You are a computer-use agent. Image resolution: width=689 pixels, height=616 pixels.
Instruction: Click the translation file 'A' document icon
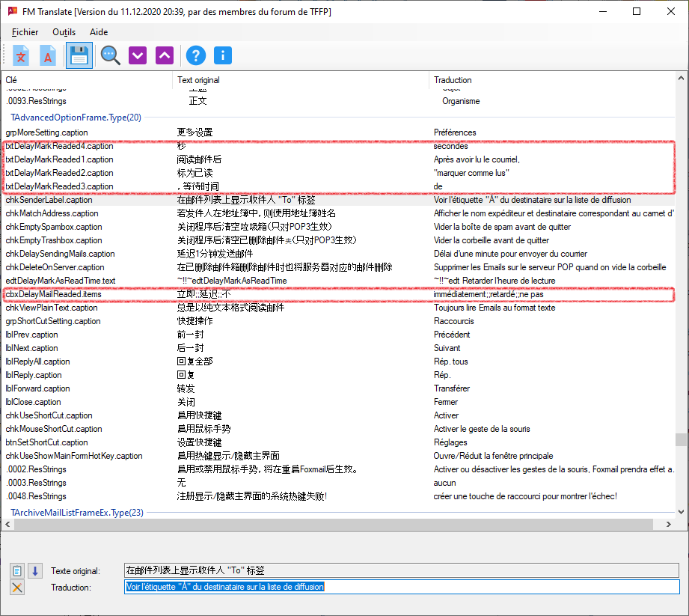tap(48, 55)
